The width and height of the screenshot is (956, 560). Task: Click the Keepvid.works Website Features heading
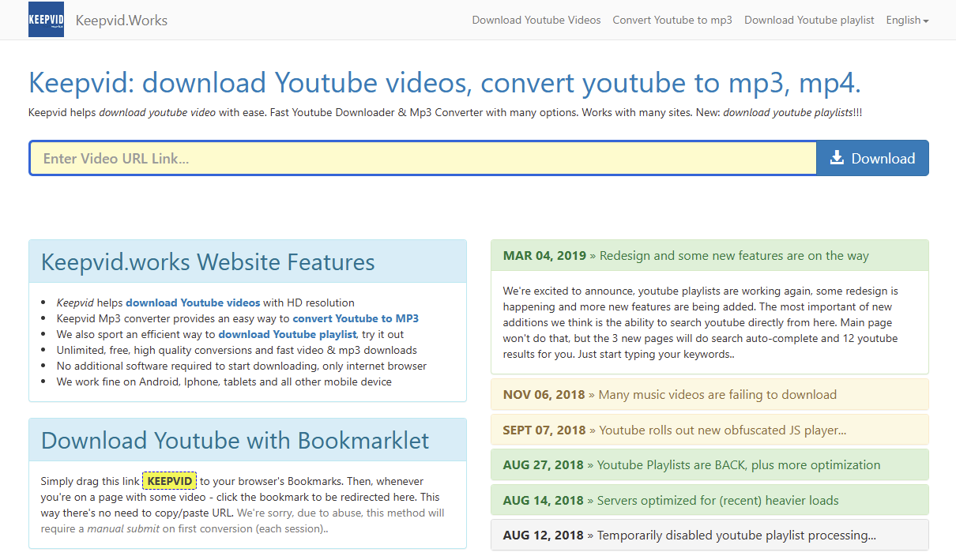pyautogui.click(x=208, y=262)
